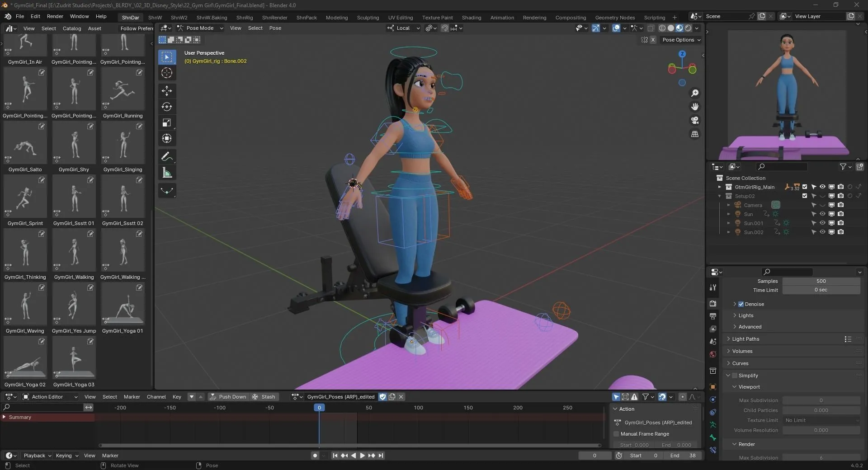
Task: Click Stash to stash the action
Action: [x=266, y=396]
